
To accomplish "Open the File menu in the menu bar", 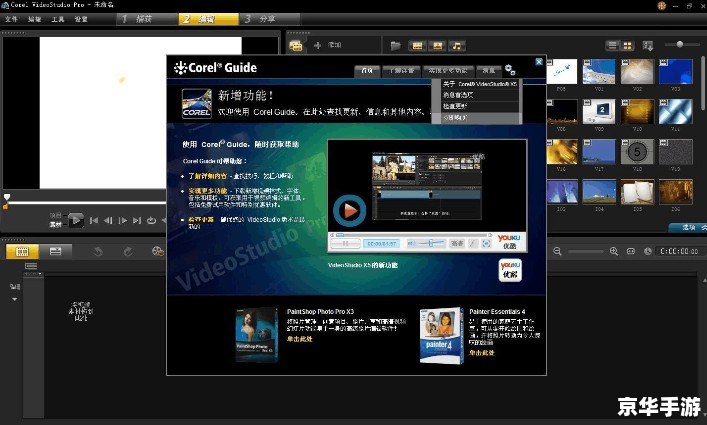I will click(x=11, y=19).
